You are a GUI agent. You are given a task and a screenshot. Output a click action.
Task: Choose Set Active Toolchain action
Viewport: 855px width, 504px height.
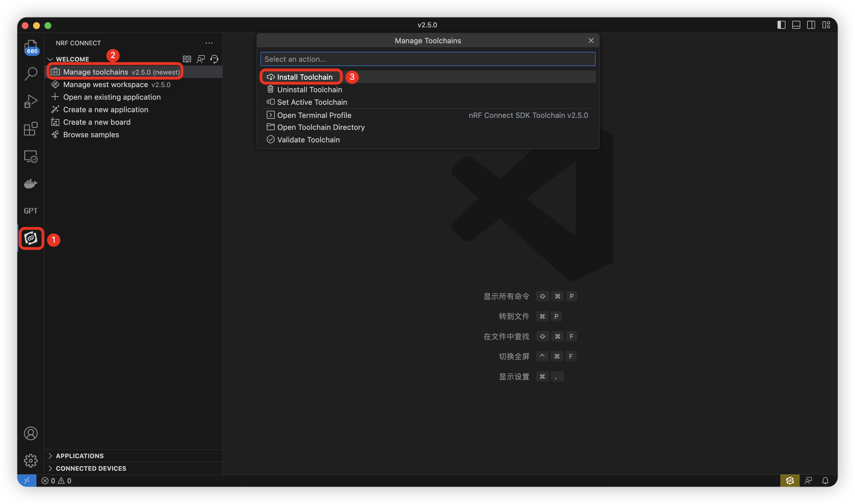tap(428, 102)
